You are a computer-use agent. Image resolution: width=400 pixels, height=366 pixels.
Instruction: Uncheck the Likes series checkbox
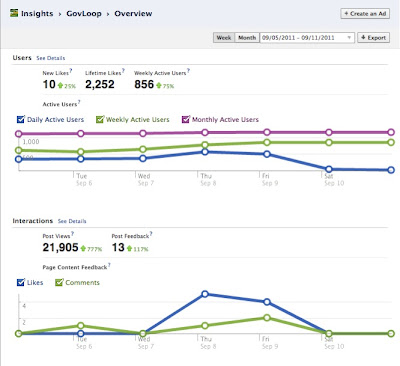pos(21,282)
